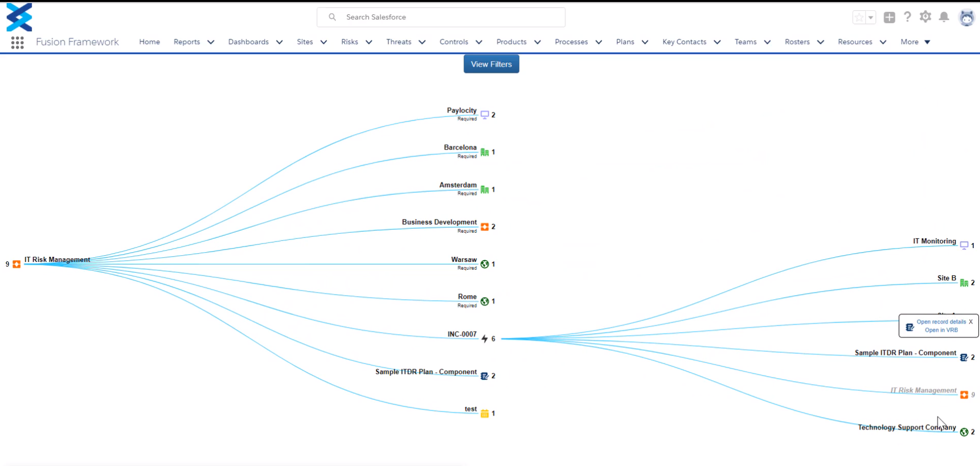The height and width of the screenshot is (466, 980).
Task: Expand the Teams tab chevron
Action: (767, 42)
